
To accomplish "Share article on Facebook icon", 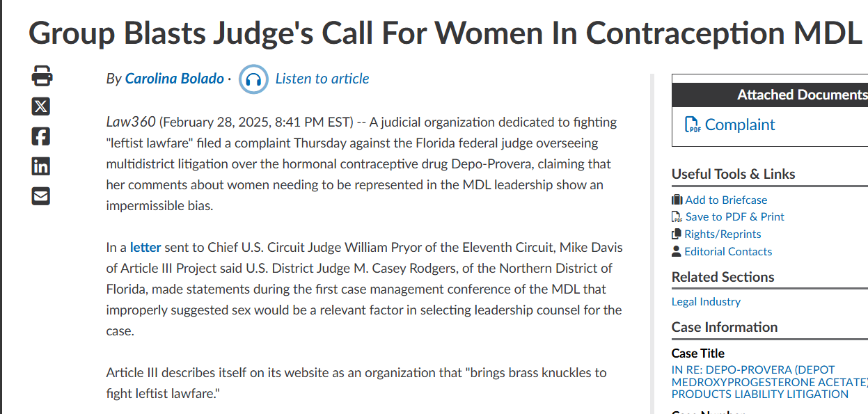I will click(x=41, y=136).
